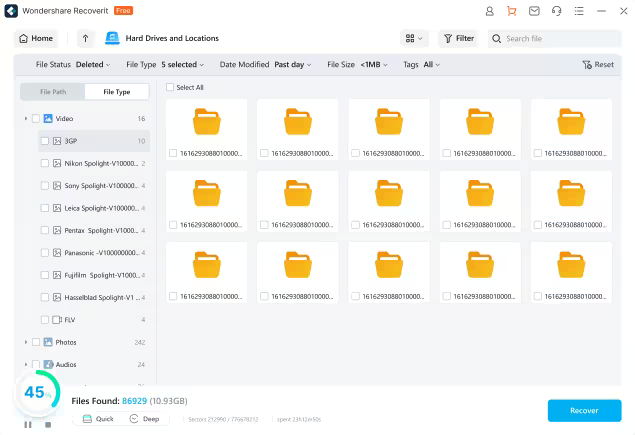Check the Video category checkbox
Viewport: 635px width, 435px height.
click(x=36, y=118)
